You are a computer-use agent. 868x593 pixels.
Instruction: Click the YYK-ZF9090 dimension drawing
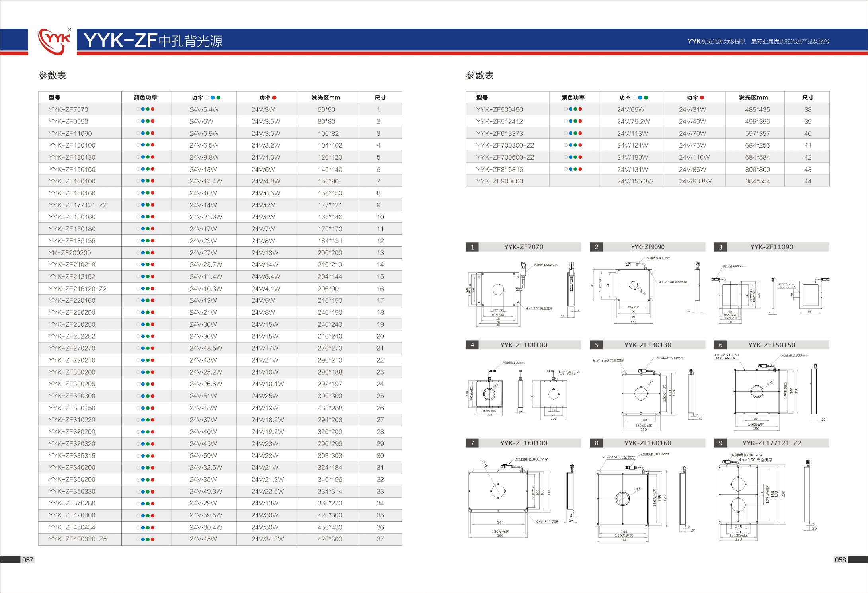tap(648, 290)
